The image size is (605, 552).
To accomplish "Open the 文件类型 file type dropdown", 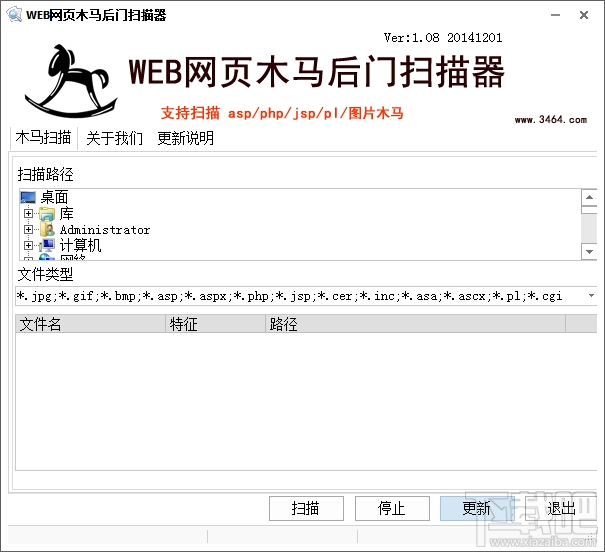I will (591, 296).
